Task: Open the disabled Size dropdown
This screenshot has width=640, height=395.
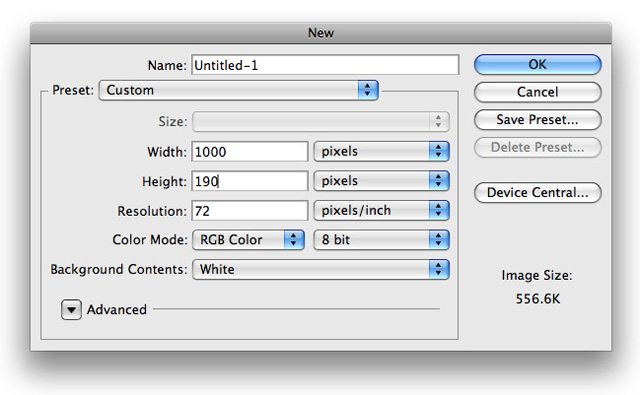Action: click(x=321, y=122)
